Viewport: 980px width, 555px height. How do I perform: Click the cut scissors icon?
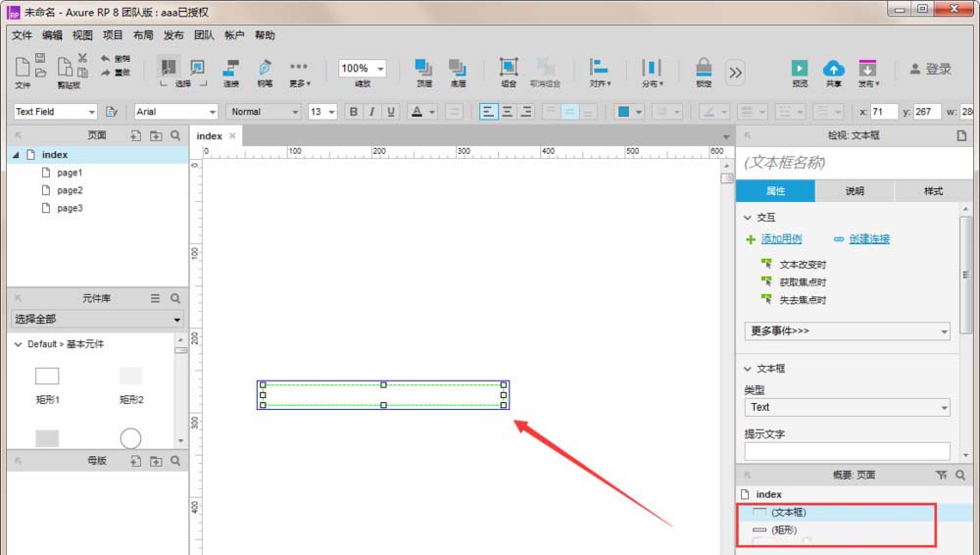(x=82, y=58)
